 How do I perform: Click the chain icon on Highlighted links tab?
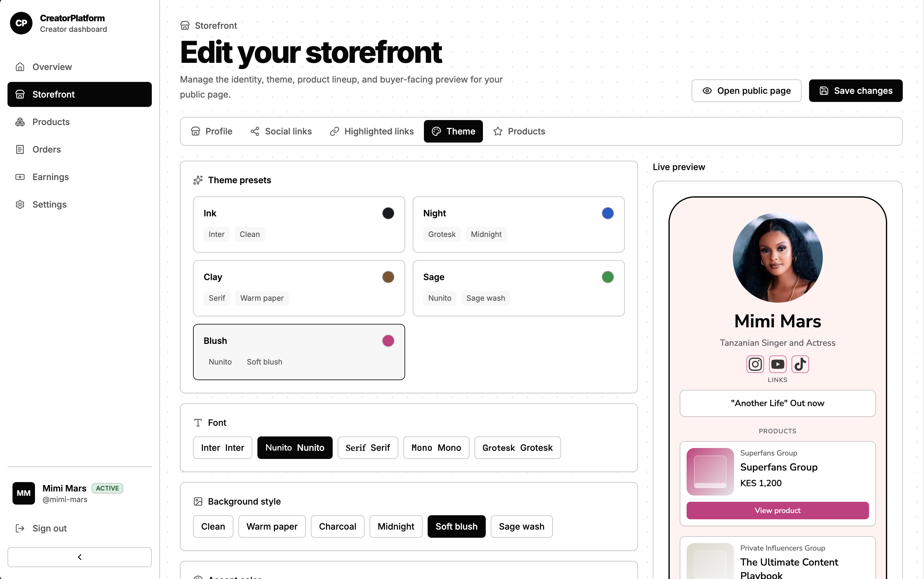[x=335, y=131]
